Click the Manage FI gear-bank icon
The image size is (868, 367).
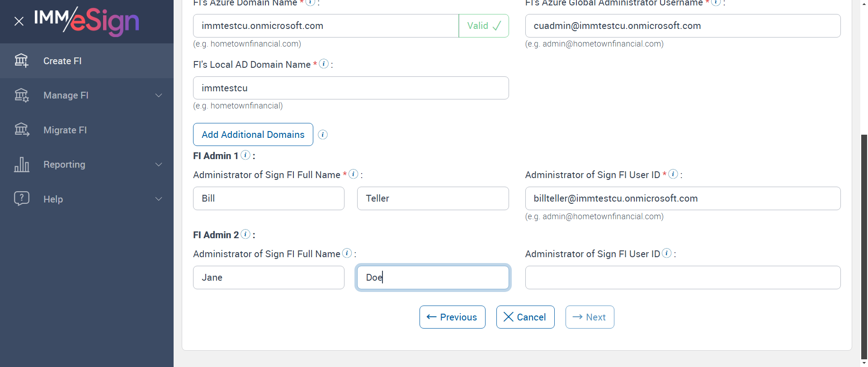[21, 95]
